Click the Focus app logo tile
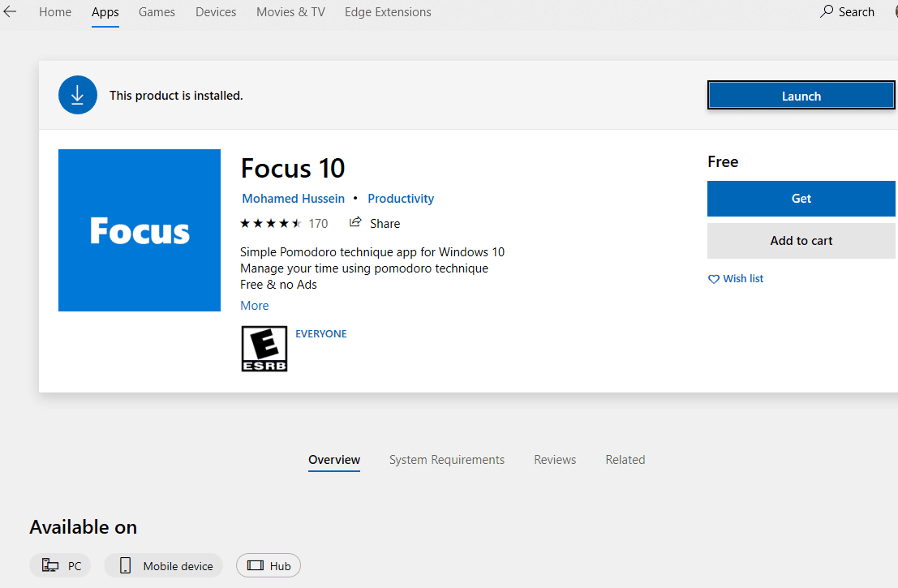 click(140, 230)
